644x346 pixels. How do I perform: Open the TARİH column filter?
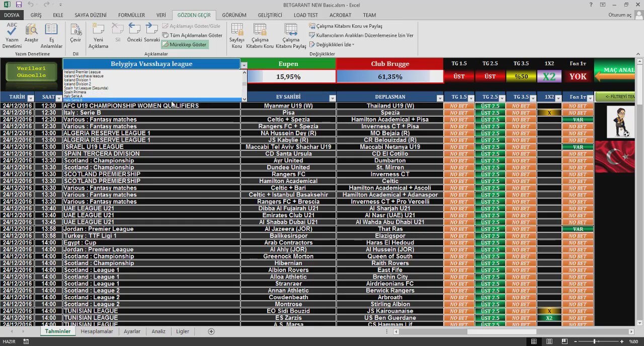(x=31, y=98)
